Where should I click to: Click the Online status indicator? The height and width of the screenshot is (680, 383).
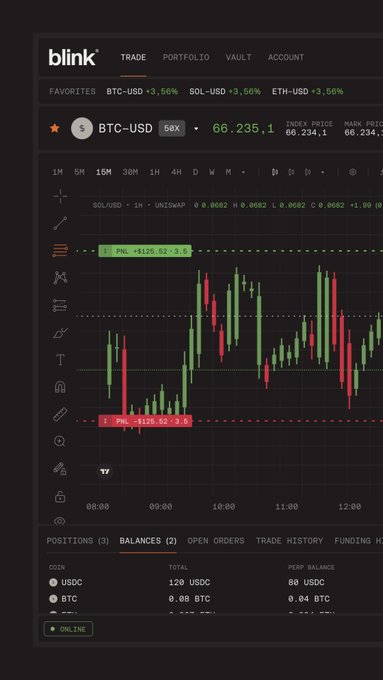[68, 629]
